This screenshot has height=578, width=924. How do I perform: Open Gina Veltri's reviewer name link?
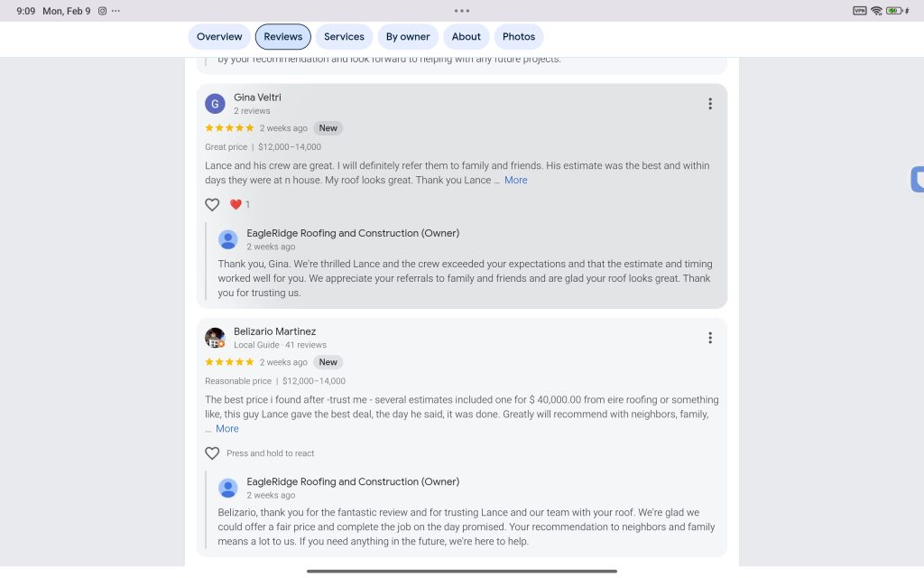coord(257,98)
